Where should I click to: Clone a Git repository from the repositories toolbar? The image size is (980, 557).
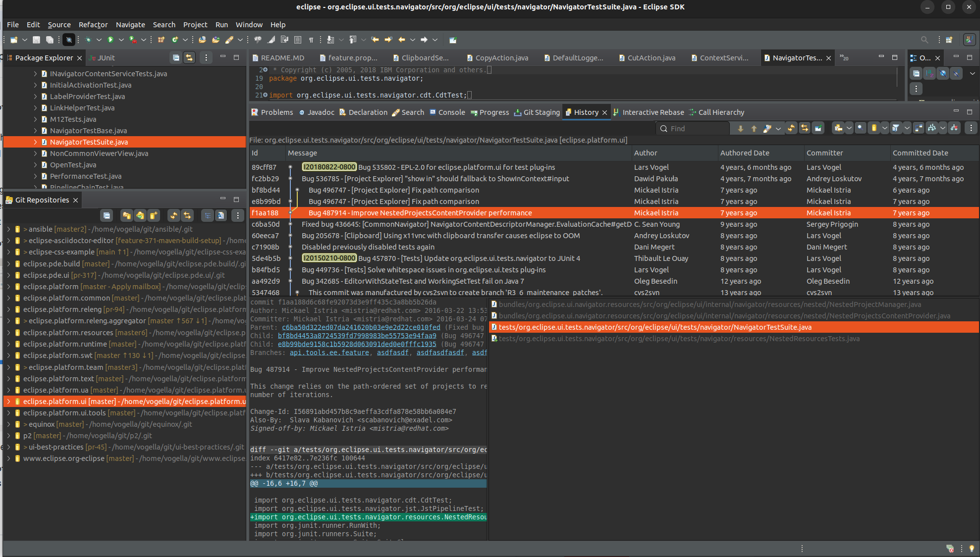pyautogui.click(x=140, y=215)
